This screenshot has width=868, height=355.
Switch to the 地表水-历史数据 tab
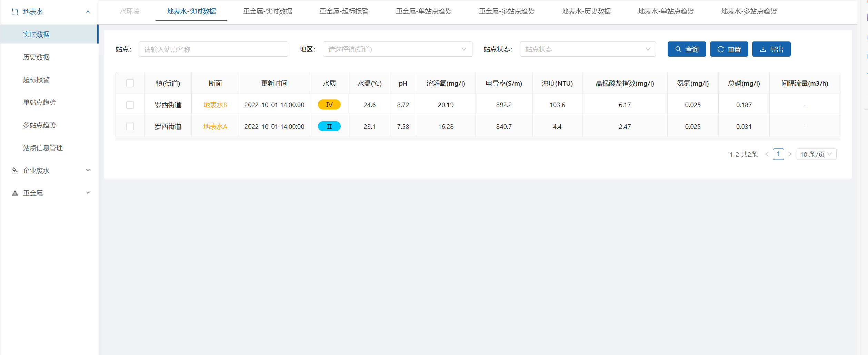tap(586, 11)
